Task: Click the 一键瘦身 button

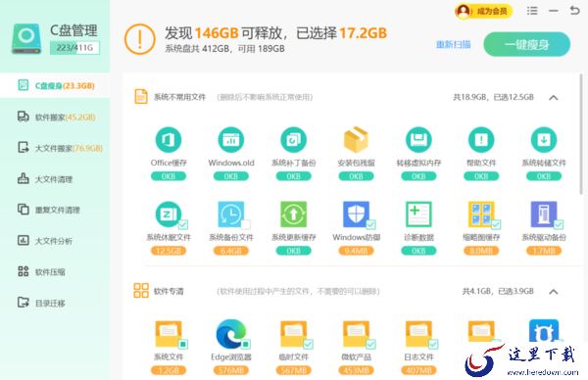Action: pos(527,44)
